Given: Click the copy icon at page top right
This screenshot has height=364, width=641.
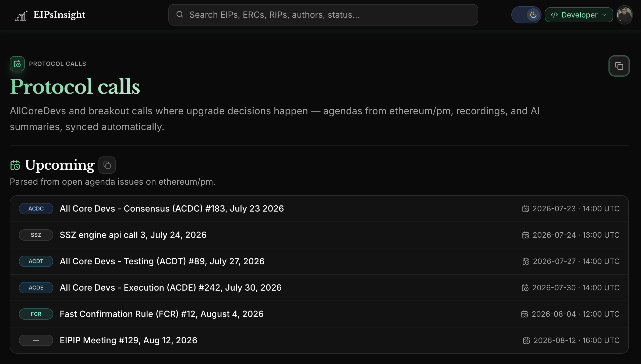Looking at the screenshot, I should 619,66.
